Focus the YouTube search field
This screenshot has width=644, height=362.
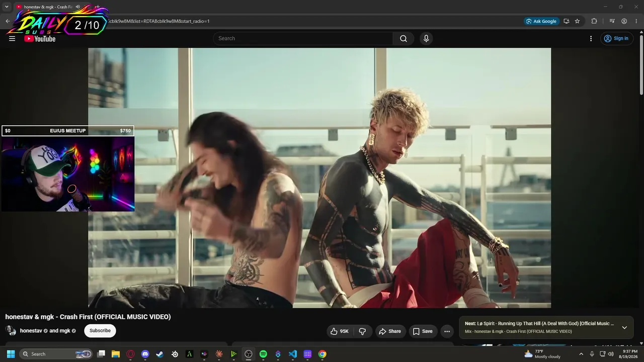coord(303,39)
